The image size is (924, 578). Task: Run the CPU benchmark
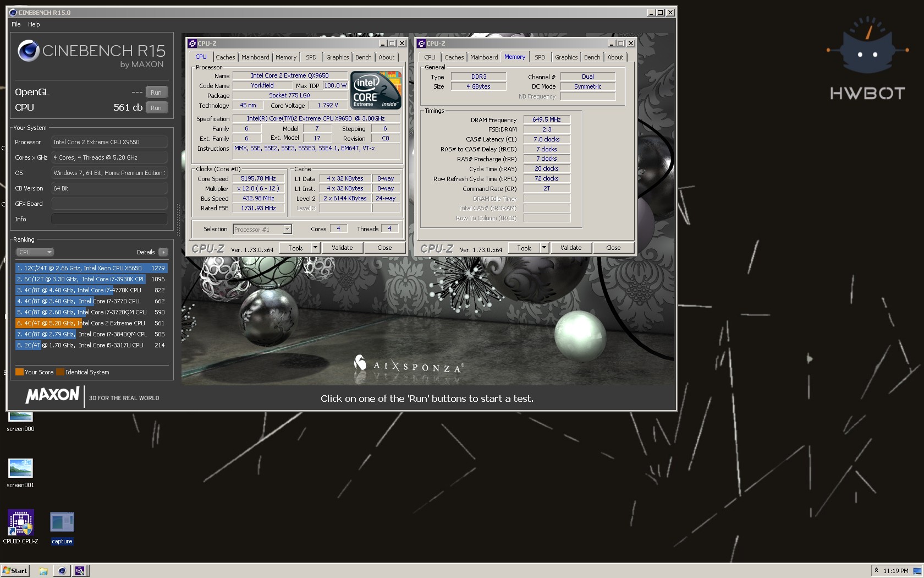click(x=156, y=108)
